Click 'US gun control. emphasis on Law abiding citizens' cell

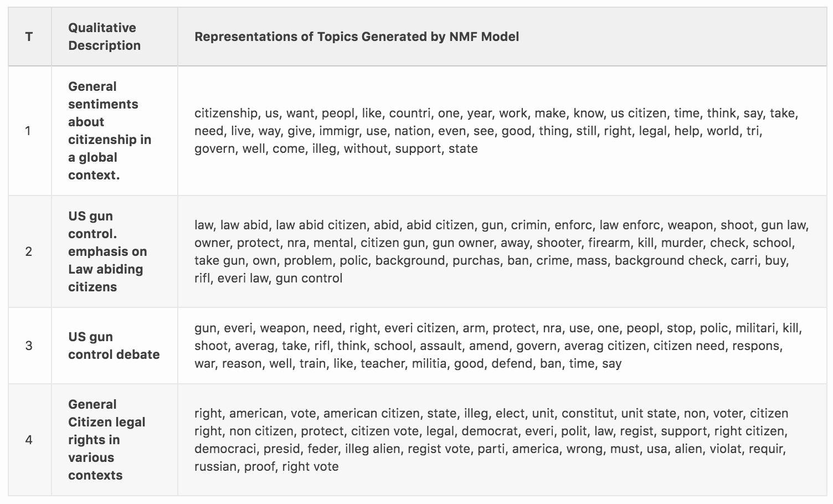tap(115, 251)
